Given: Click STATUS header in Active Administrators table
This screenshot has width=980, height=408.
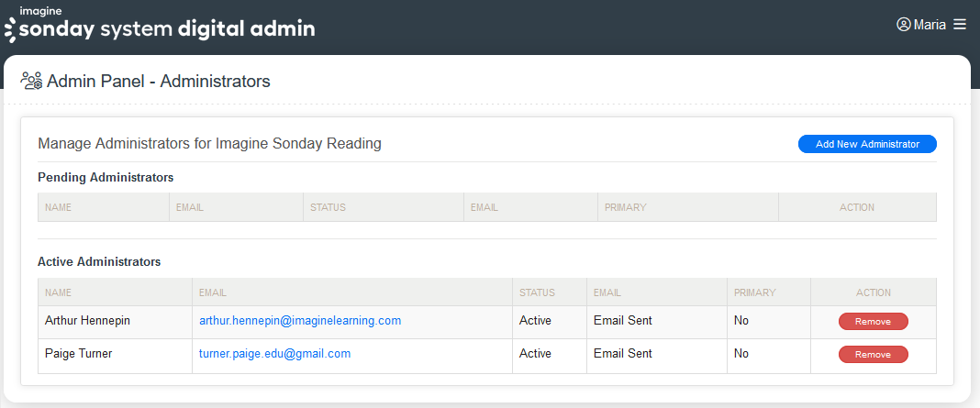Looking at the screenshot, I should pyautogui.click(x=537, y=292).
